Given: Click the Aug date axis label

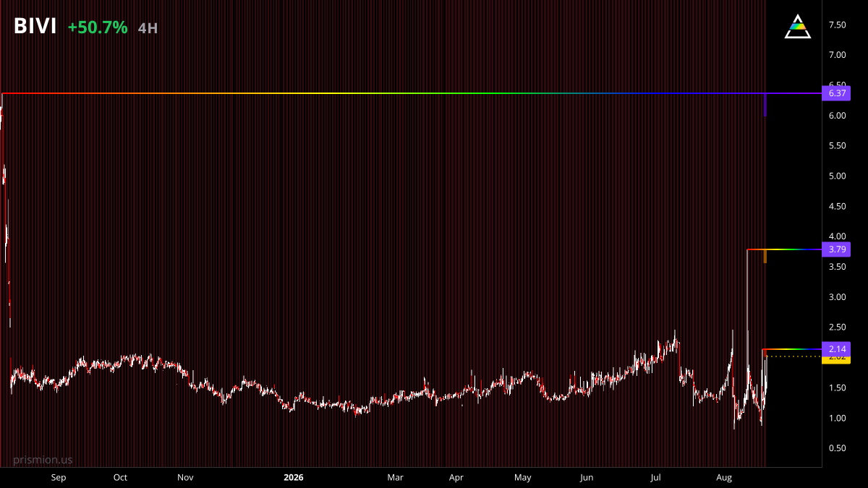Looking at the screenshot, I should tap(723, 477).
